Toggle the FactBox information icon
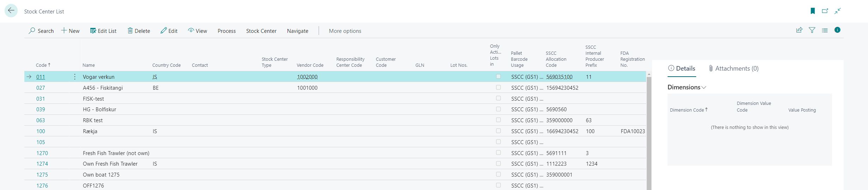868x190 pixels. 837,30
